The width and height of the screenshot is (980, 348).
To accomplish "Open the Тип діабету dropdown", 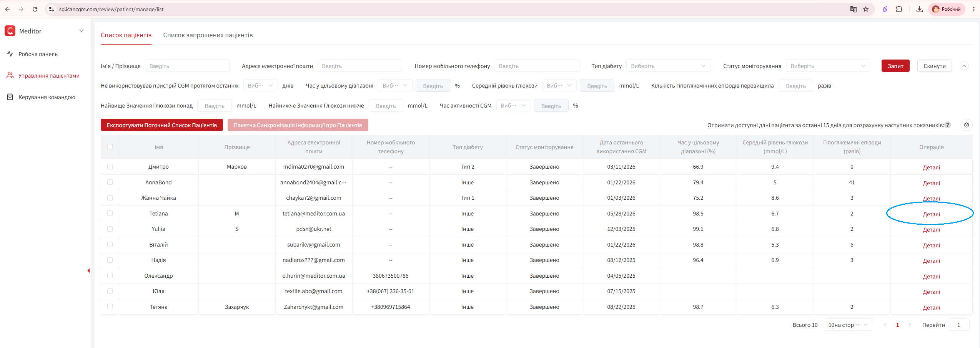I will point(668,66).
